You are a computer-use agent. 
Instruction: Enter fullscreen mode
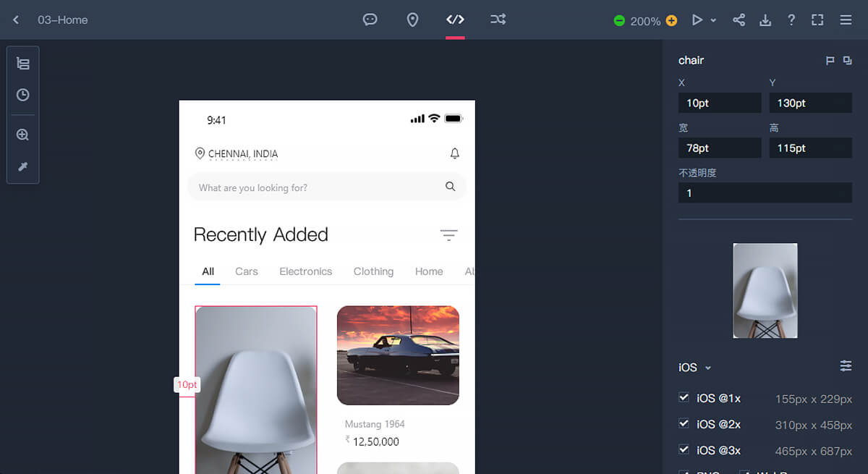pos(817,20)
